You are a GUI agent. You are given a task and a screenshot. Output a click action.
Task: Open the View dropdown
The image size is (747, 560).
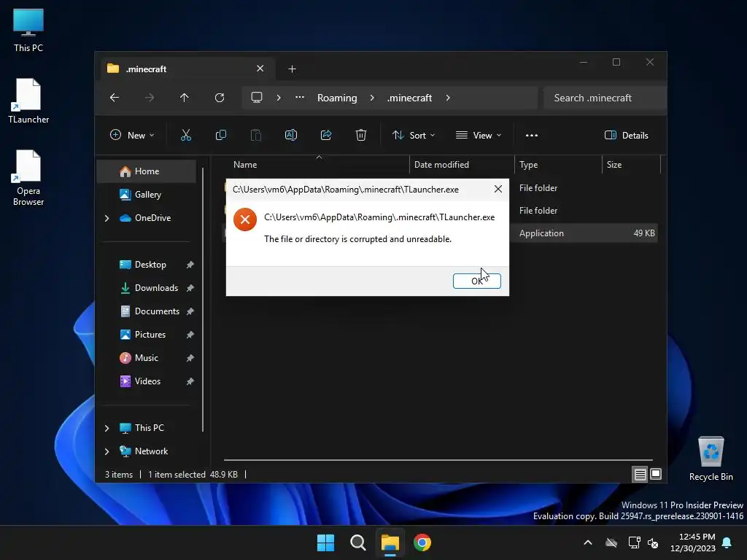pyautogui.click(x=479, y=135)
